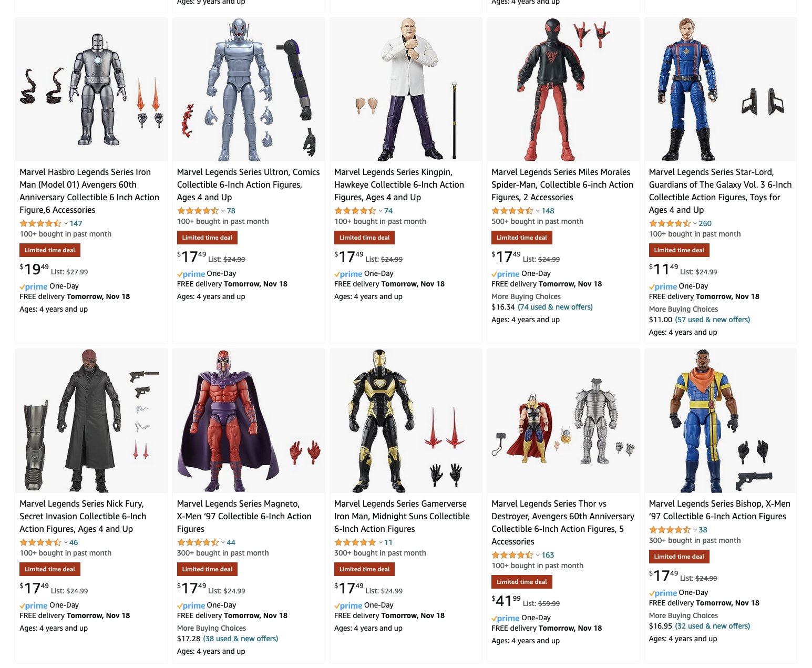This screenshot has width=812, height=668.
Task: Open the 38 used & new offers link
Action: (241, 639)
